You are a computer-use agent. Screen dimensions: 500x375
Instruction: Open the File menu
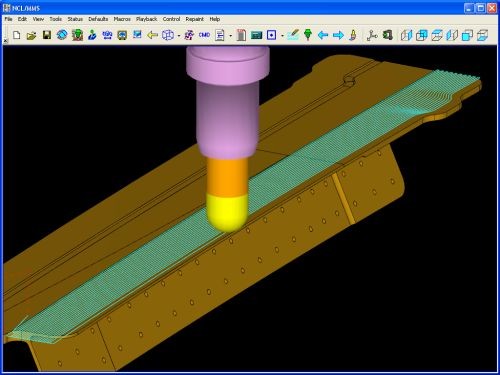coord(8,19)
